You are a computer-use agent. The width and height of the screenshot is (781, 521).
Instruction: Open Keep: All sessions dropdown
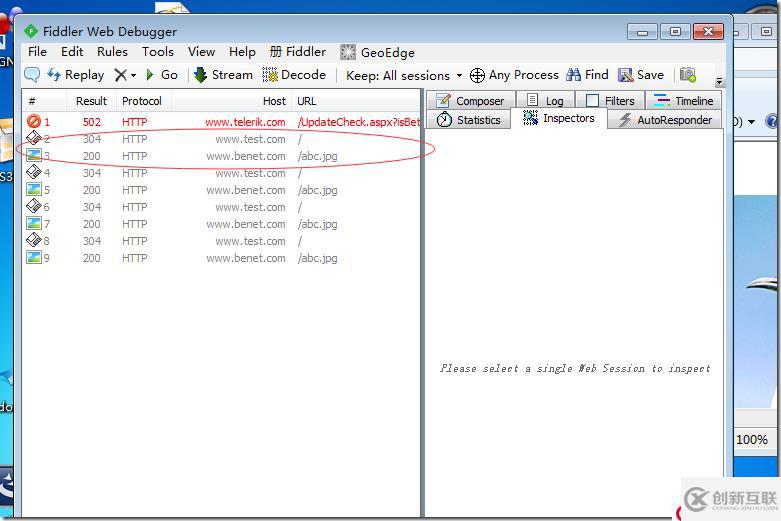(x=404, y=76)
